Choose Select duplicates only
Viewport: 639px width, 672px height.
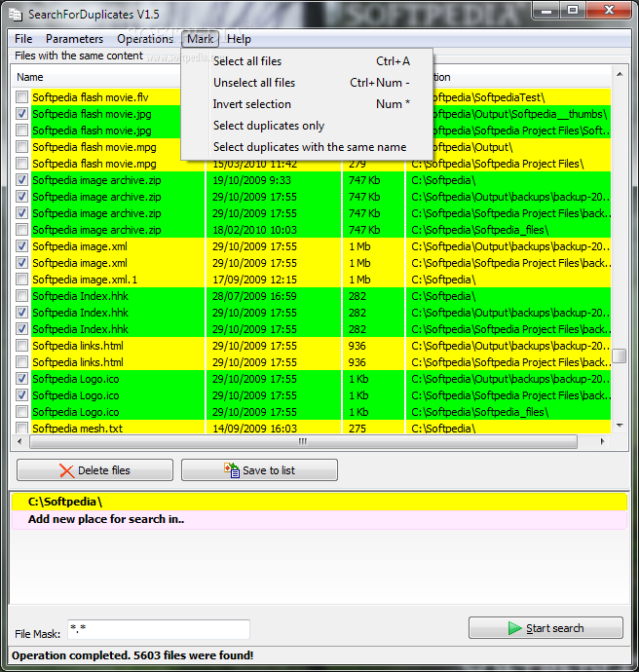click(307, 126)
